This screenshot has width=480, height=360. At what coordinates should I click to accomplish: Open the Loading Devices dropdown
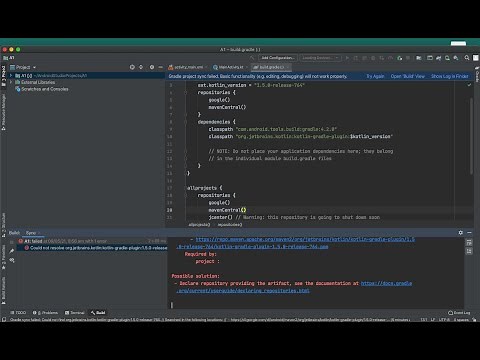tap(320, 58)
